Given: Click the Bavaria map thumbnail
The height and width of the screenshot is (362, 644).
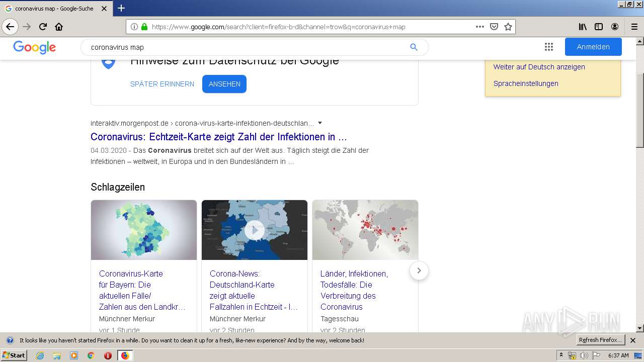Looking at the screenshot, I should 144,230.
